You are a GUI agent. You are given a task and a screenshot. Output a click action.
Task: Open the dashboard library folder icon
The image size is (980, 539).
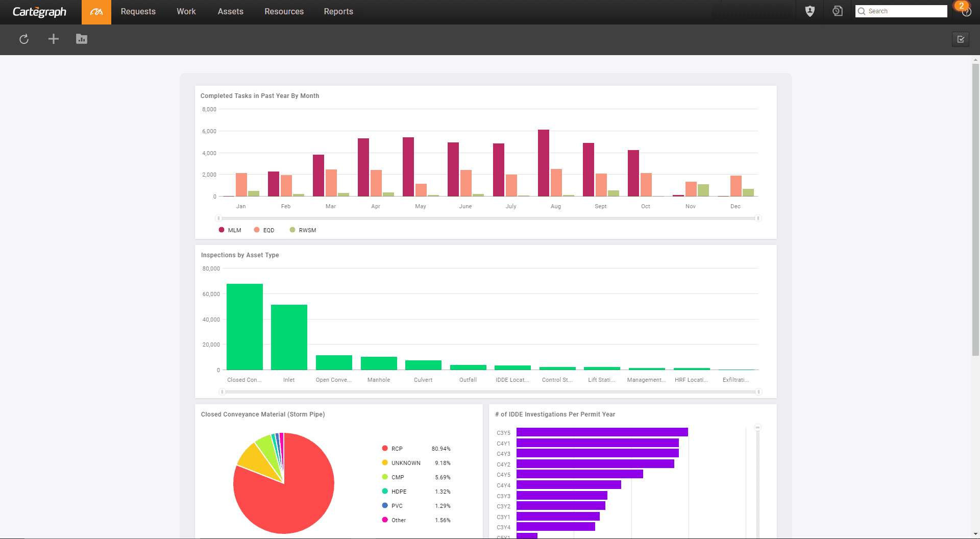pyautogui.click(x=82, y=39)
